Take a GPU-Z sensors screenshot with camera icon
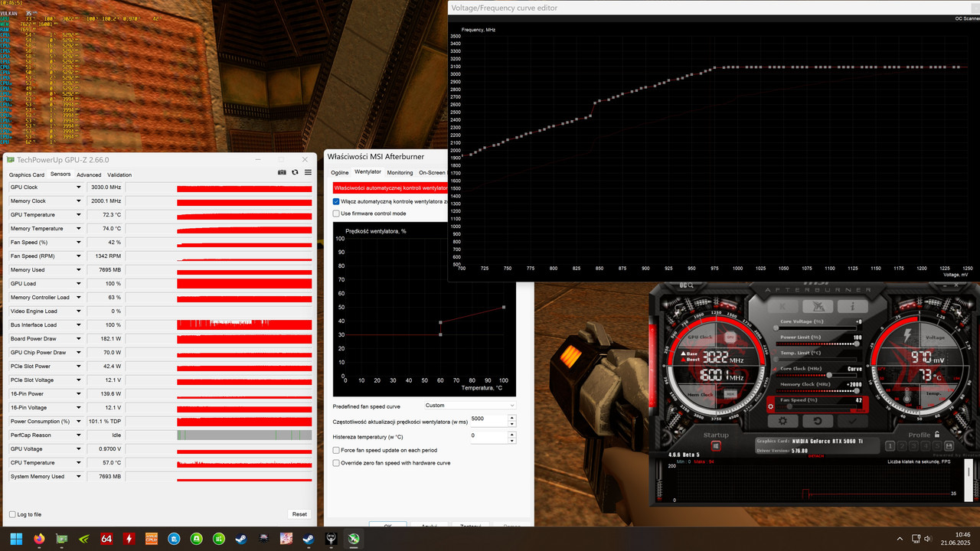Image resolution: width=980 pixels, height=551 pixels. (x=282, y=173)
